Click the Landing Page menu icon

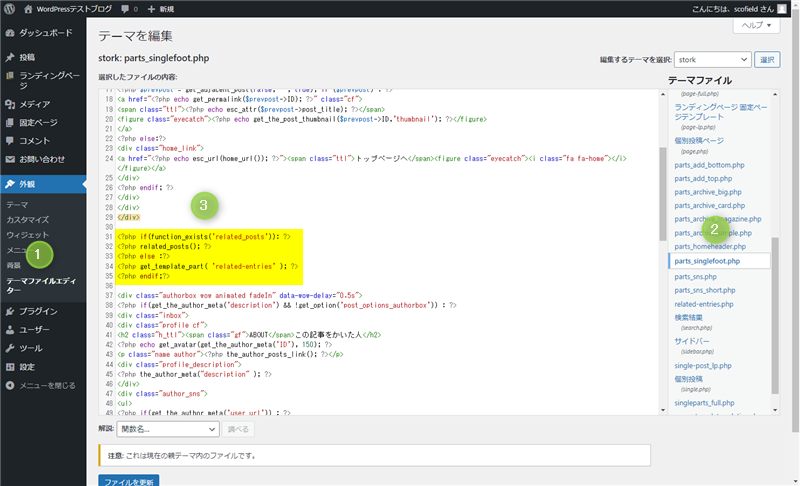10,75
